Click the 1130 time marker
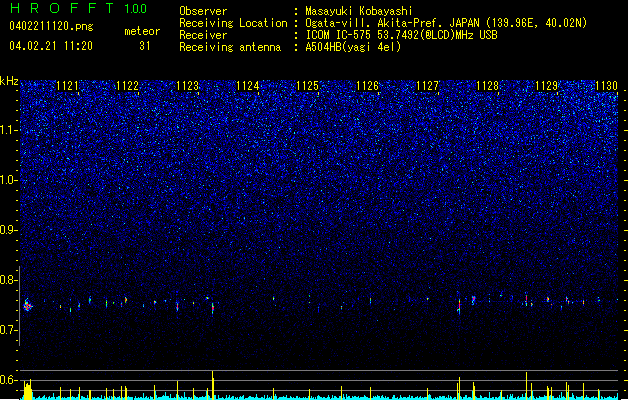 [607, 86]
